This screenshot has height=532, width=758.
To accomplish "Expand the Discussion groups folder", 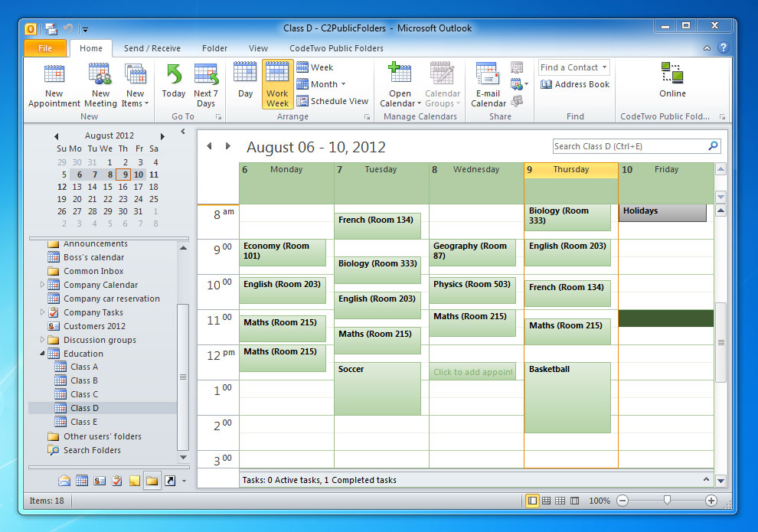I will point(42,340).
